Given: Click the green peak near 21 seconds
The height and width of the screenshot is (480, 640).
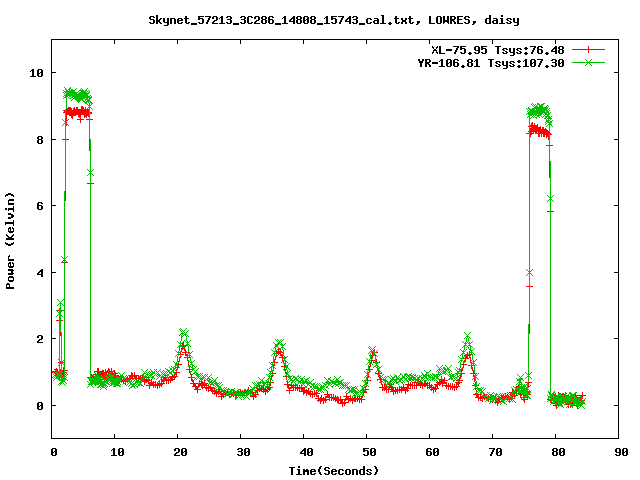Looking at the screenshot, I should pyautogui.click(x=184, y=332).
